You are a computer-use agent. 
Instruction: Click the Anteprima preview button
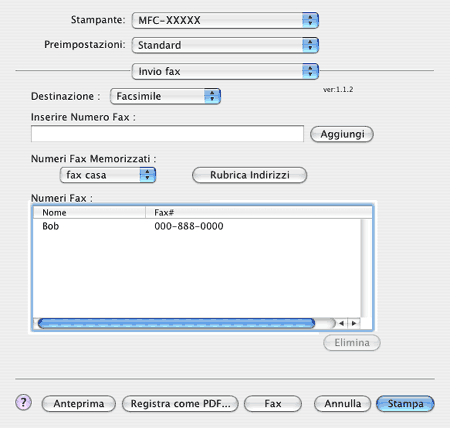tap(79, 404)
